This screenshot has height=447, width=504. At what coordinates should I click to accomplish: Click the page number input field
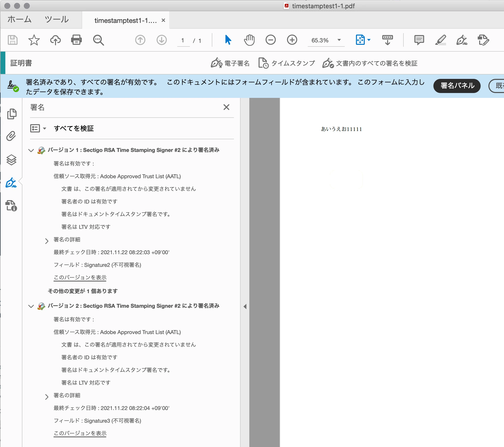183,40
